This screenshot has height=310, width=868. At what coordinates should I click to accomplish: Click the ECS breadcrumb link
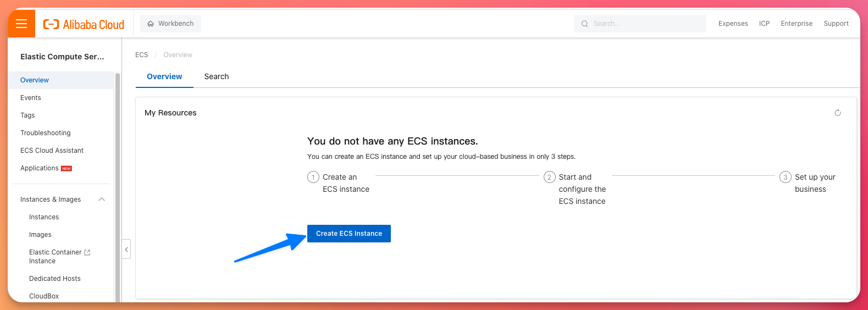tap(142, 55)
